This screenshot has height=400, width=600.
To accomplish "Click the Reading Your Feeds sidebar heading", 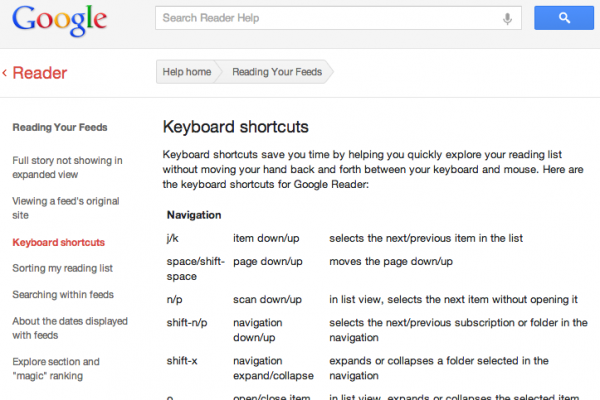I will point(60,127).
